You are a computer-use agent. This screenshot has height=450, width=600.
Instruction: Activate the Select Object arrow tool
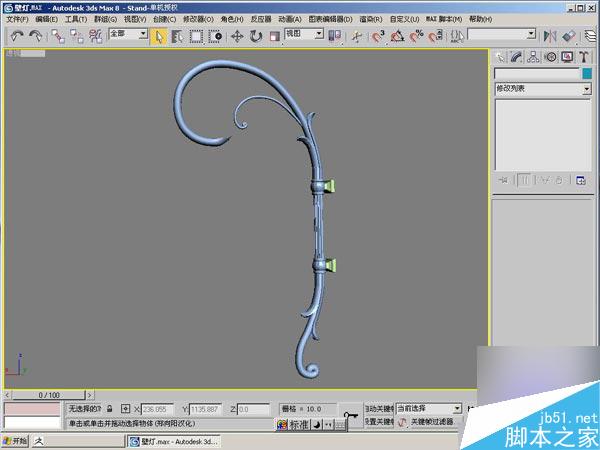[158, 36]
